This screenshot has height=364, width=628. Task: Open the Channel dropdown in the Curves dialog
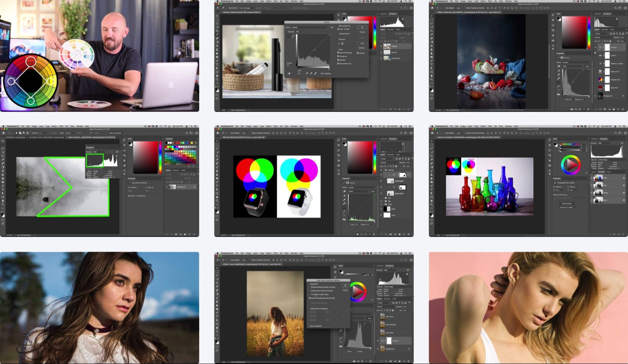[x=299, y=32]
